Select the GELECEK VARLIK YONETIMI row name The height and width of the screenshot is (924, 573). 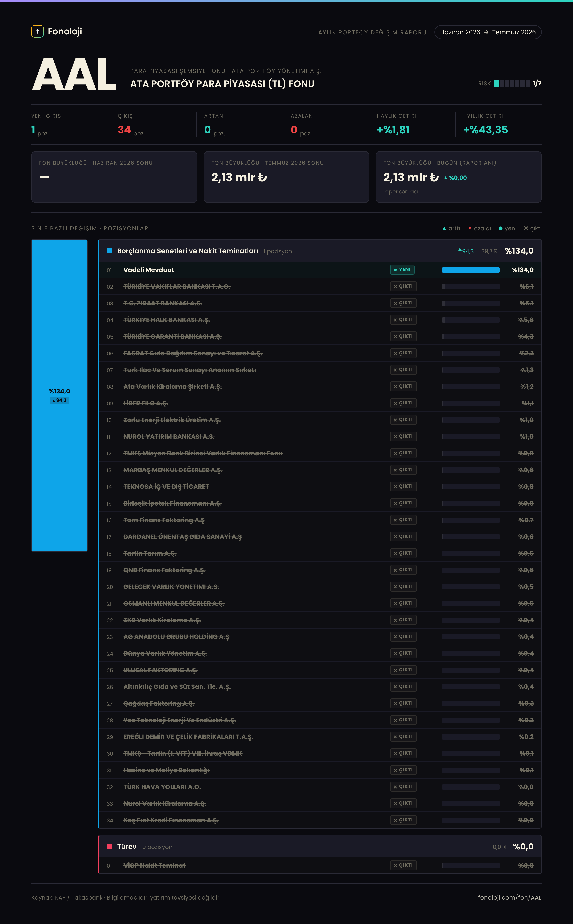(x=171, y=587)
